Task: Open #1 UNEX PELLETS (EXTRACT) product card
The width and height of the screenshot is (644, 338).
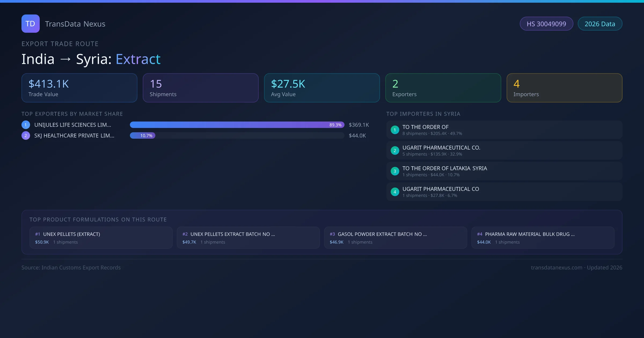Action: pos(101,238)
